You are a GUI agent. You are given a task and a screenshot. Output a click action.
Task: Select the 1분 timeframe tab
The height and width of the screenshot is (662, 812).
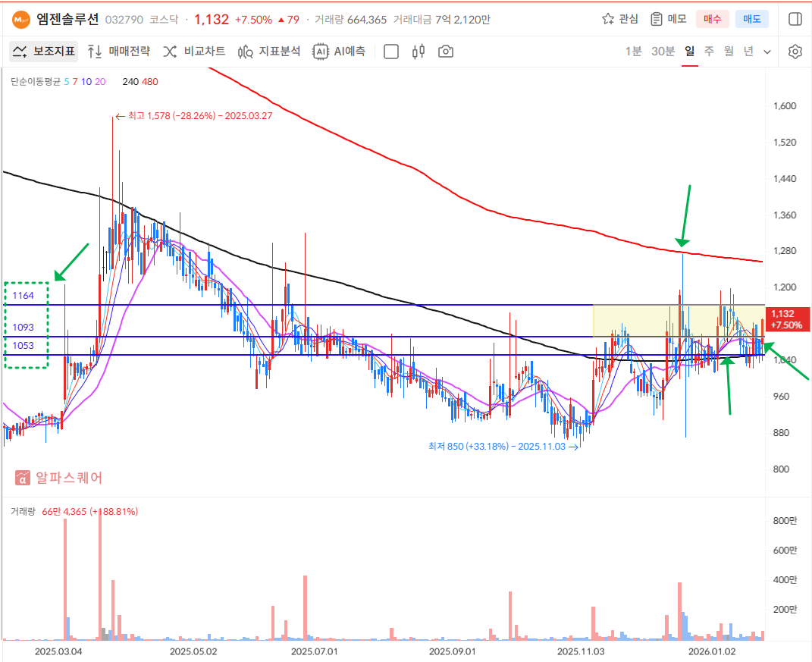633,52
